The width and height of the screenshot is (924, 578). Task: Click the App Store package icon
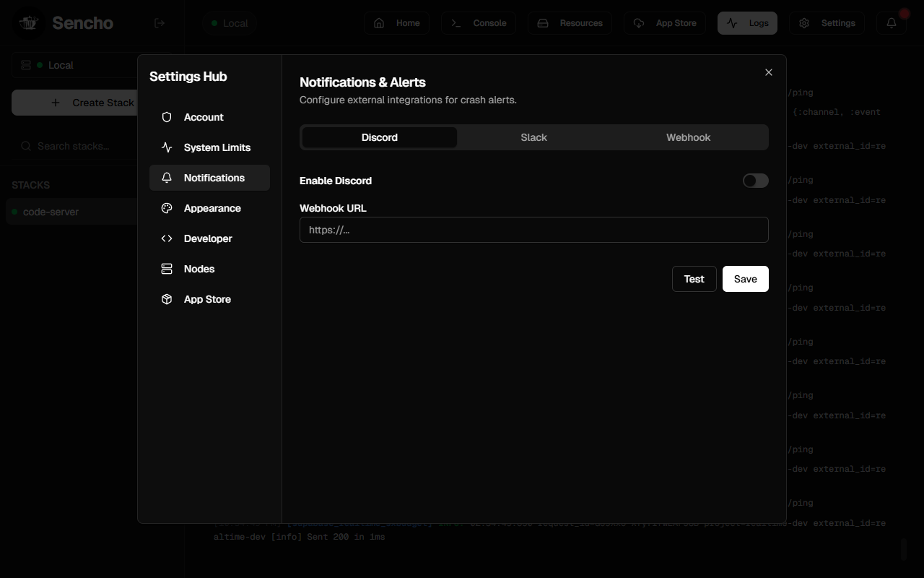coord(167,299)
